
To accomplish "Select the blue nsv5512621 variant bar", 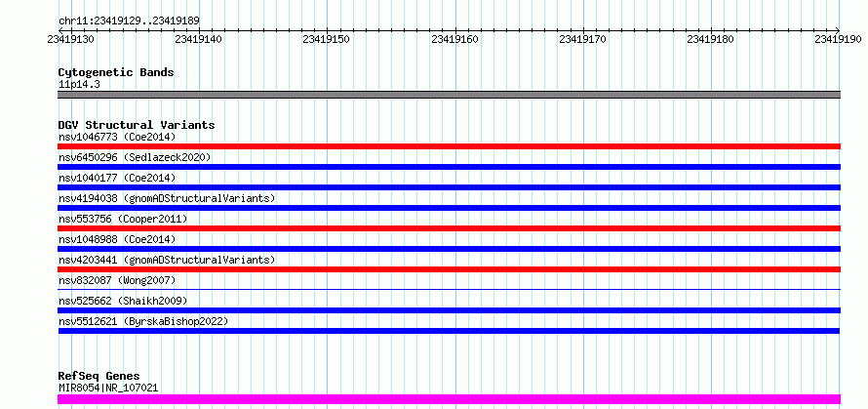I will coord(449,331).
